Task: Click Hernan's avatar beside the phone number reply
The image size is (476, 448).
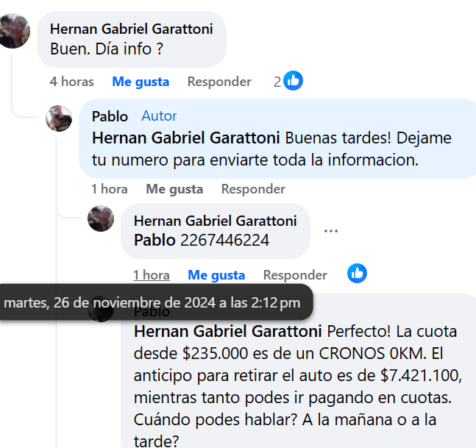Action: click(101, 218)
